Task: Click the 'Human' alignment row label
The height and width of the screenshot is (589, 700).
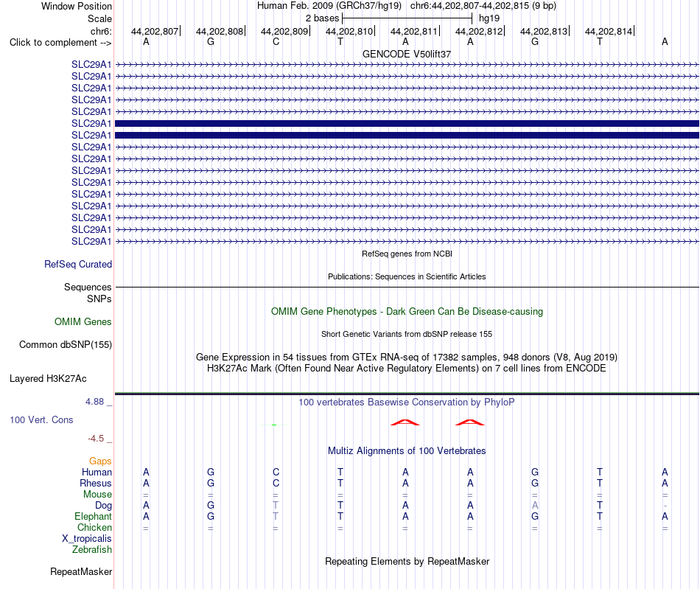Action: 97,472
